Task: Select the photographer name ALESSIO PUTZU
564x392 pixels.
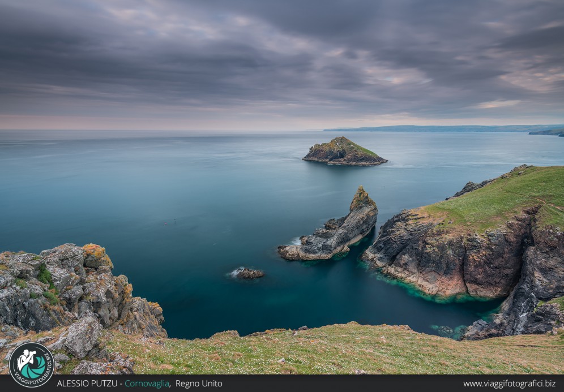Action: click(88, 384)
